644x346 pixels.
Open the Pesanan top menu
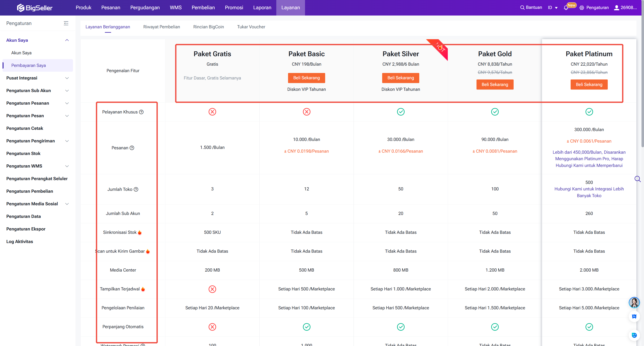coord(110,8)
